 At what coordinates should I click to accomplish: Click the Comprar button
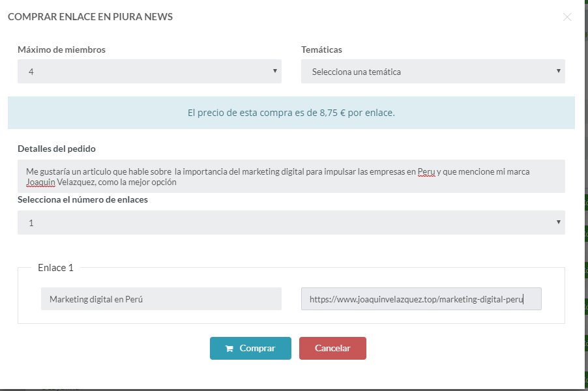[x=250, y=348]
